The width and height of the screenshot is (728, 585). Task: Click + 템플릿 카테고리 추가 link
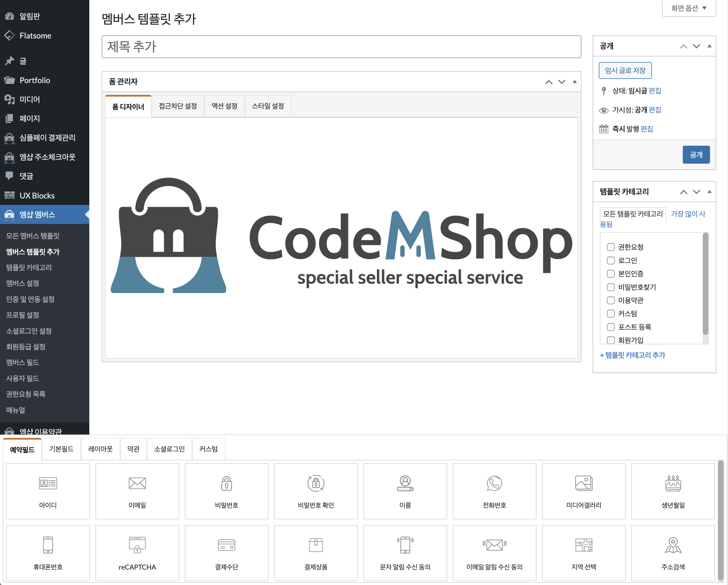tap(633, 355)
